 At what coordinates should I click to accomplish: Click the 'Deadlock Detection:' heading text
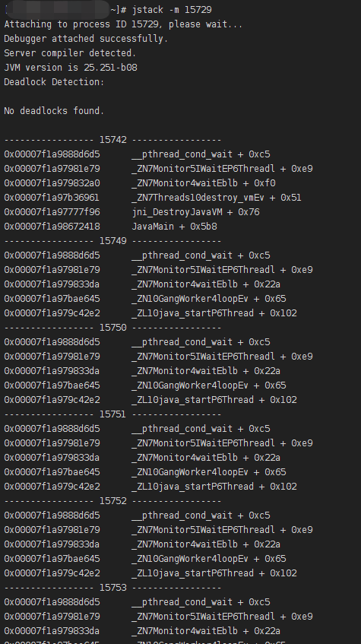[x=54, y=81]
